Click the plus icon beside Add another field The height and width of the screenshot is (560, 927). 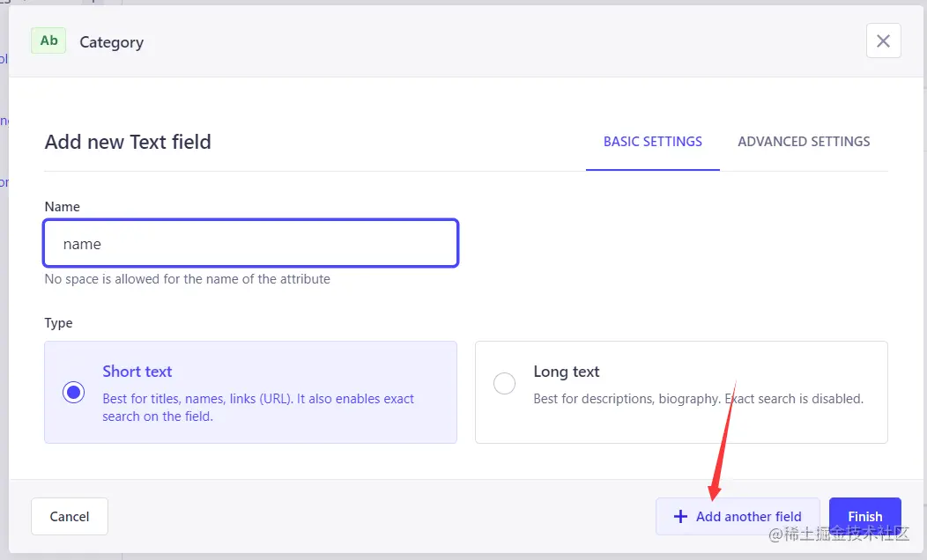click(680, 517)
